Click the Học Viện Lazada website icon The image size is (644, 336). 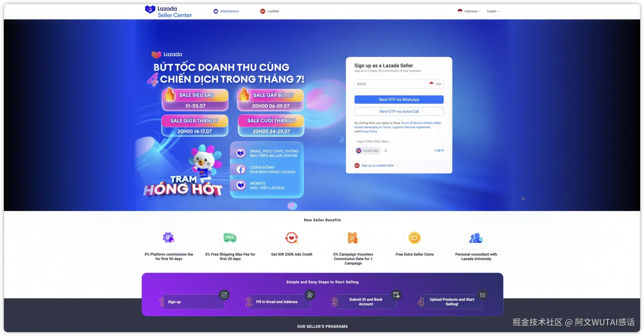pyautogui.click(x=240, y=185)
